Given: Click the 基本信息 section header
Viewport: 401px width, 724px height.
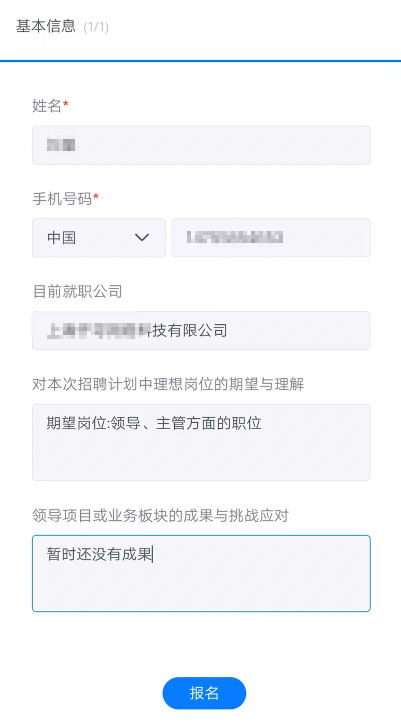Looking at the screenshot, I should tap(46, 26).
